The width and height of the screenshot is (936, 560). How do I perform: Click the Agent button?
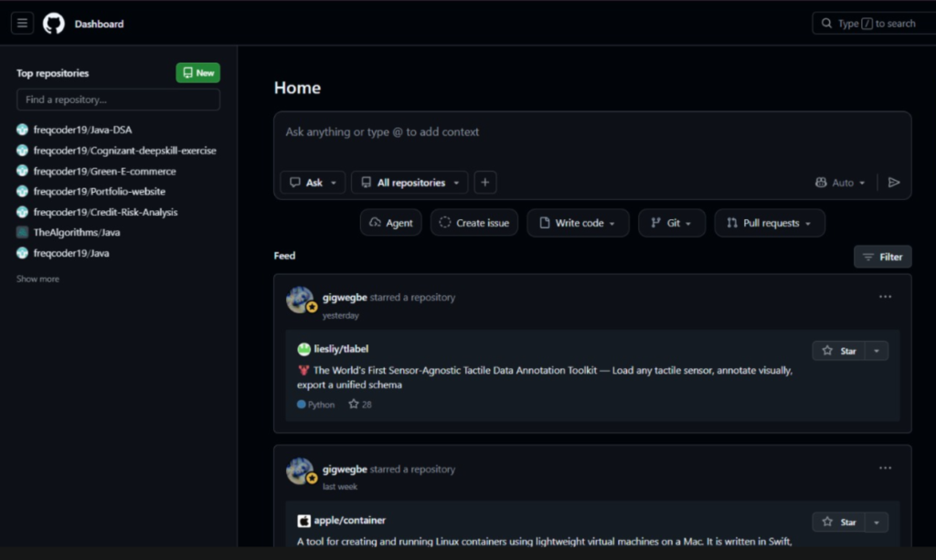coord(391,223)
